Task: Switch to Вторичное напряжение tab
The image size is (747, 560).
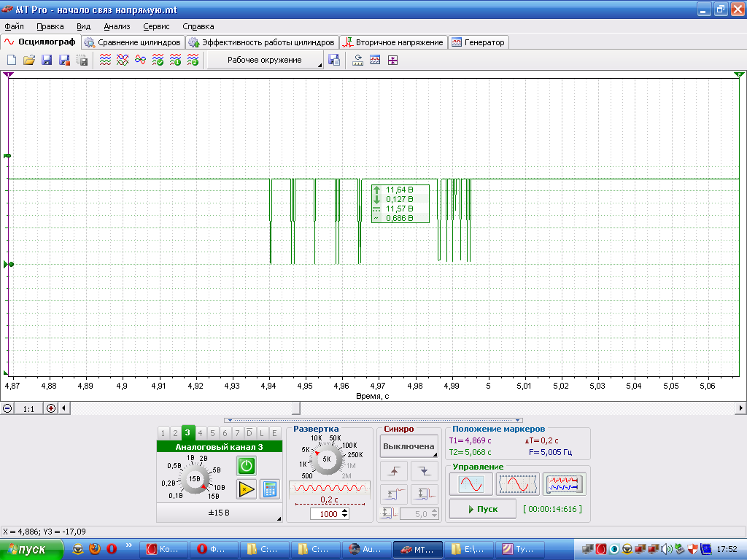Action: pyautogui.click(x=394, y=42)
